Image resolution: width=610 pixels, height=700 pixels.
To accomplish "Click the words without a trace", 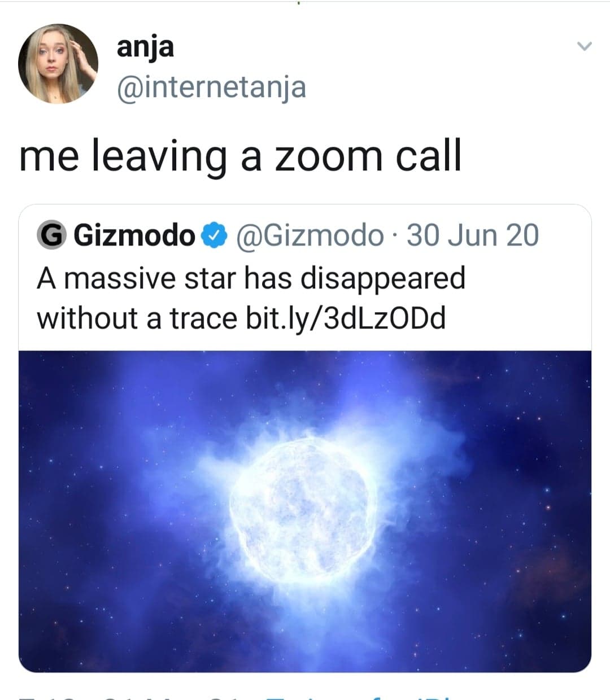I will [137, 318].
